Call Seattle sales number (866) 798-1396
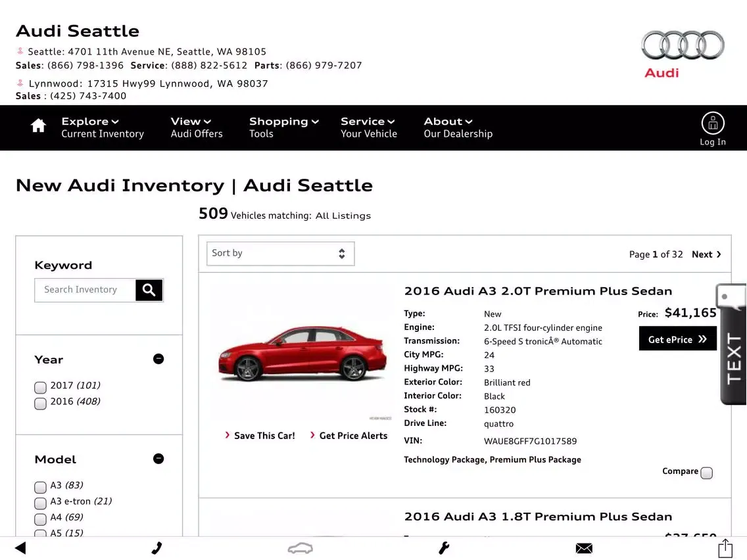The height and width of the screenshot is (560, 747). (x=85, y=65)
